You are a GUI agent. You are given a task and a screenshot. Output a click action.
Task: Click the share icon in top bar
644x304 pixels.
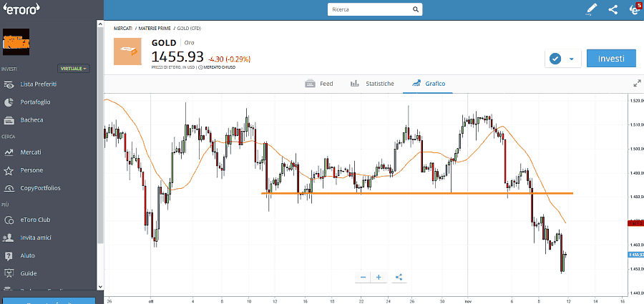[x=613, y=9]
